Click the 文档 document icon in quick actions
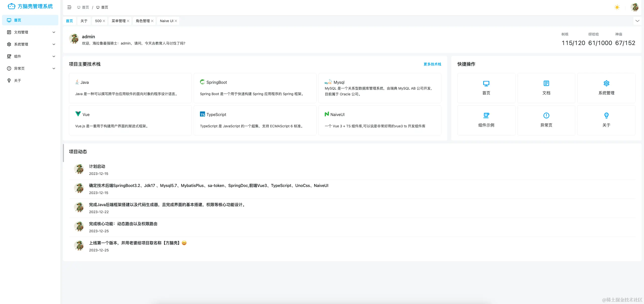 (x=546, y=84)
